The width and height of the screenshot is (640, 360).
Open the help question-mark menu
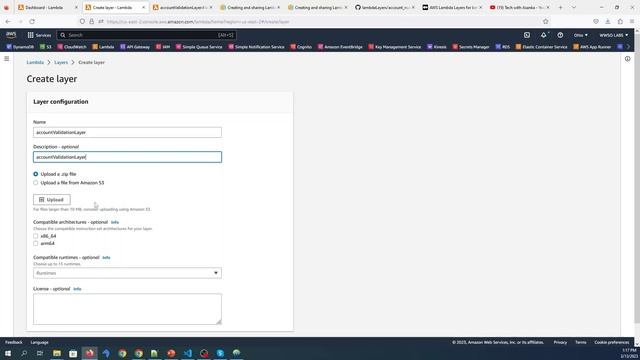point(560,35)
